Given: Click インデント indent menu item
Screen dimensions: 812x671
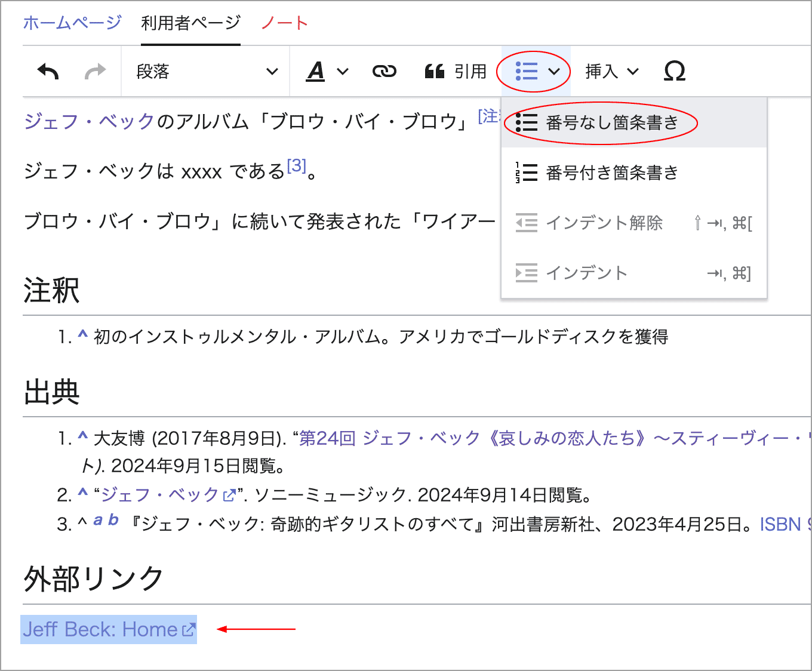Looking at the screenshot, I should (586, 273).
